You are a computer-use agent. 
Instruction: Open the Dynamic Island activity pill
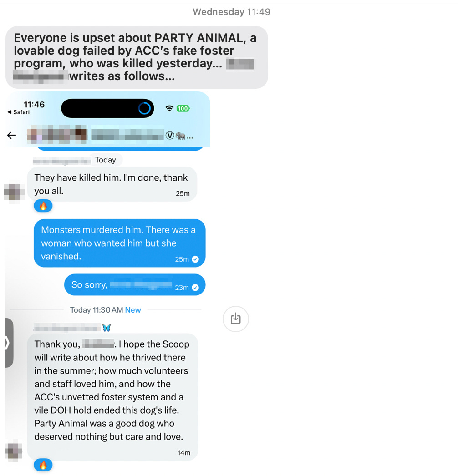pos(107,108)
